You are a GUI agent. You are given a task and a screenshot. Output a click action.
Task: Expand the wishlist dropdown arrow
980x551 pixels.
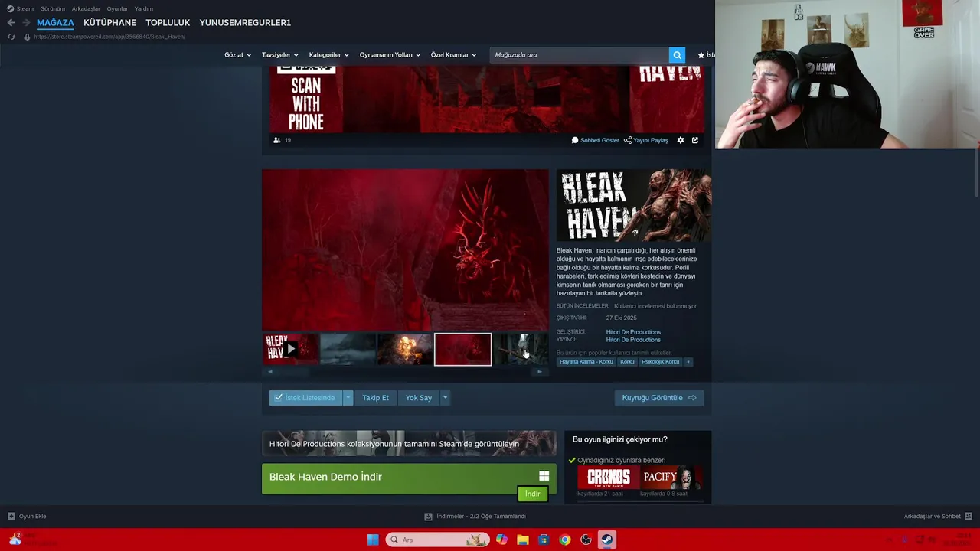(x=348, y=398)
